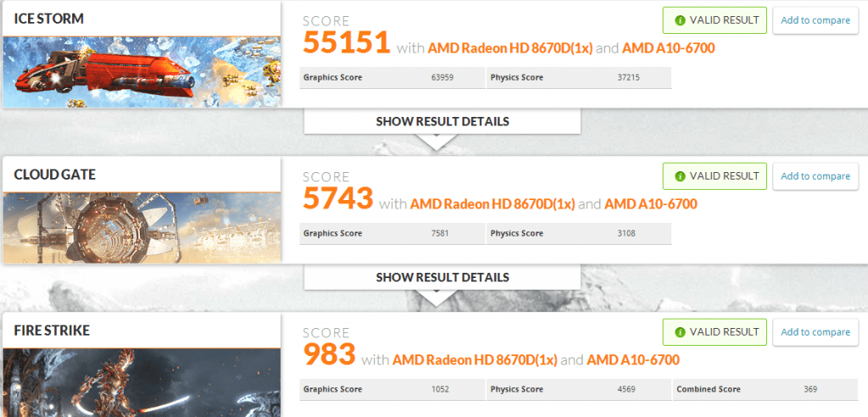
Task: Click Fire Strike Graphics Score value 1052
Action: pos(441,389)
